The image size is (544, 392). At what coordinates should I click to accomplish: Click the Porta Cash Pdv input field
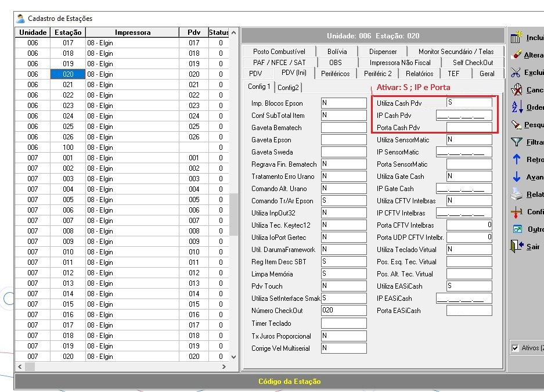(469, 127)
